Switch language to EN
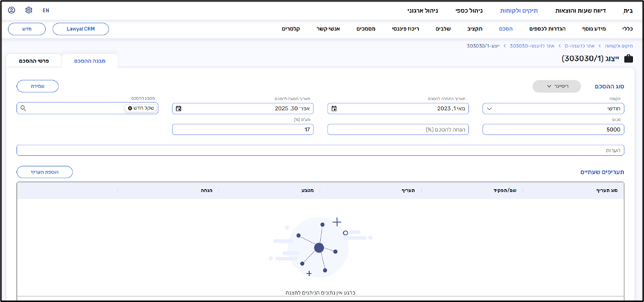The height and width of the screenshot is (302, 644). [46, 10]
